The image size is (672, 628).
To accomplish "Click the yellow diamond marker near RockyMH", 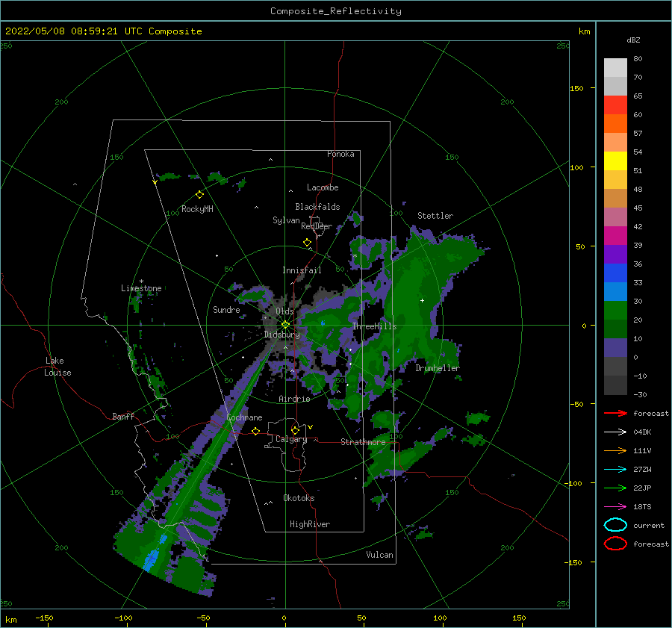I will point(199,195).
